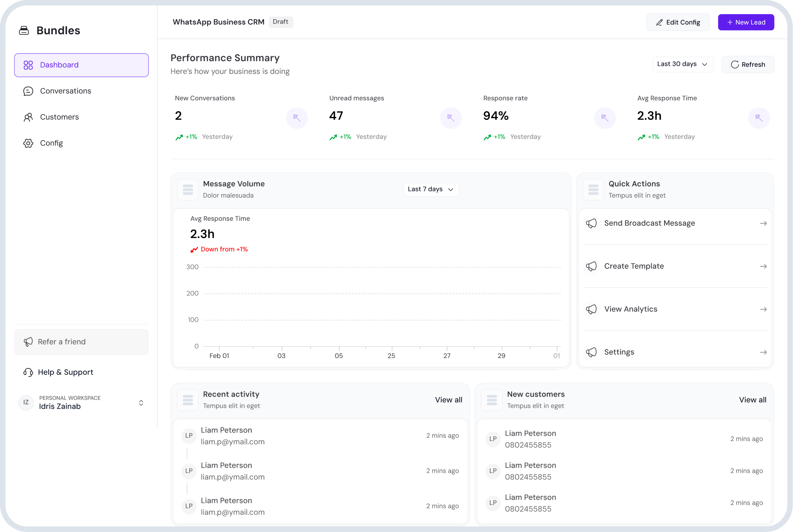Click Unread messages card arrow icon
This screenshot has height=532, width=793.
point(451,118)
